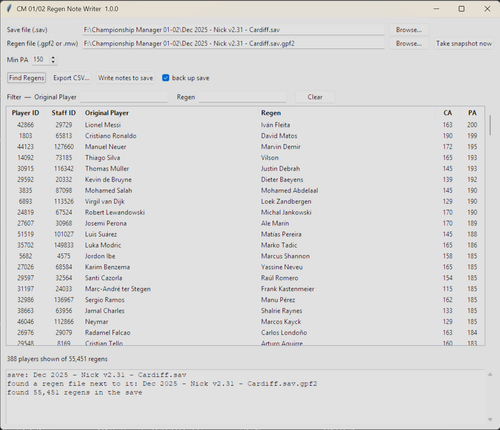
Task: Select the Kevin de Bruyne row
Action: click(x=245, y=179)
